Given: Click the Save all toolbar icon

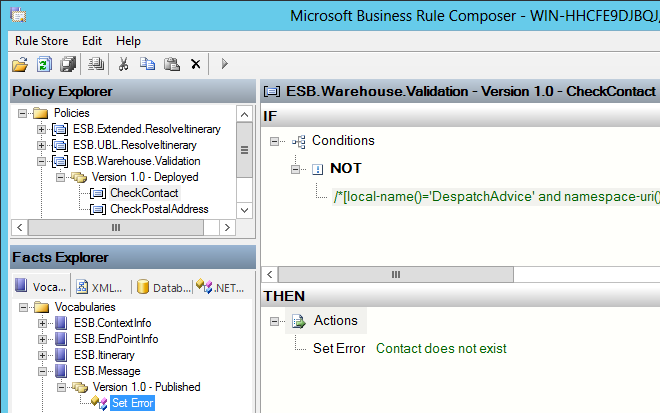Looking at the screenshot, I should click(68, 64).
